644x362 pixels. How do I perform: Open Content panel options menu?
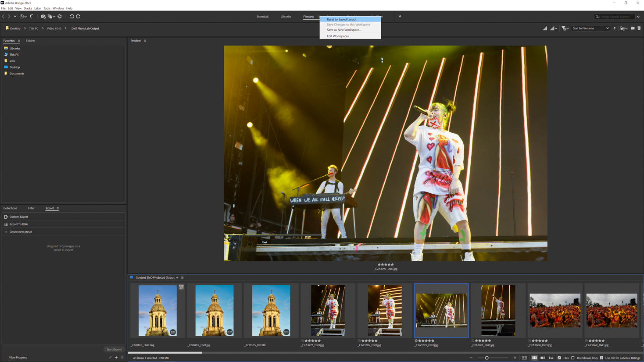point(182,277)
